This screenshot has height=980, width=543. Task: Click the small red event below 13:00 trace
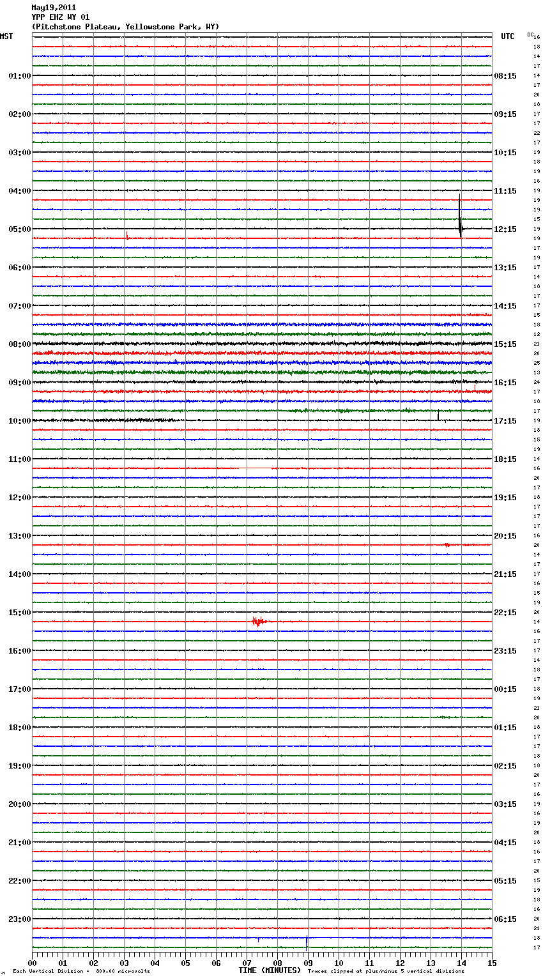pyautogui.click(x=447, y=545)
